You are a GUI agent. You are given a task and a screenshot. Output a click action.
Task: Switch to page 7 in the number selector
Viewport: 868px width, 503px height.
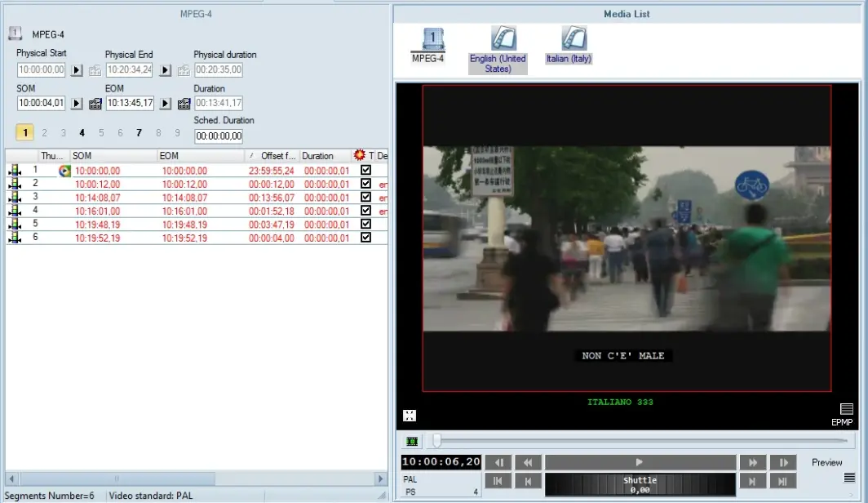click(x=139, y=133)
